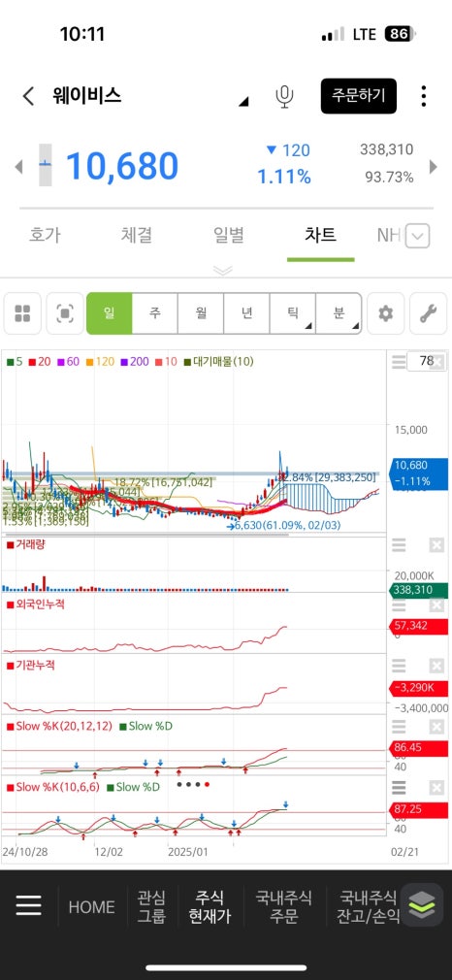Image resolution: width=452 pixels, height=980 pixels.
Task: Close the main price chart panel
Action: [437, 361]
